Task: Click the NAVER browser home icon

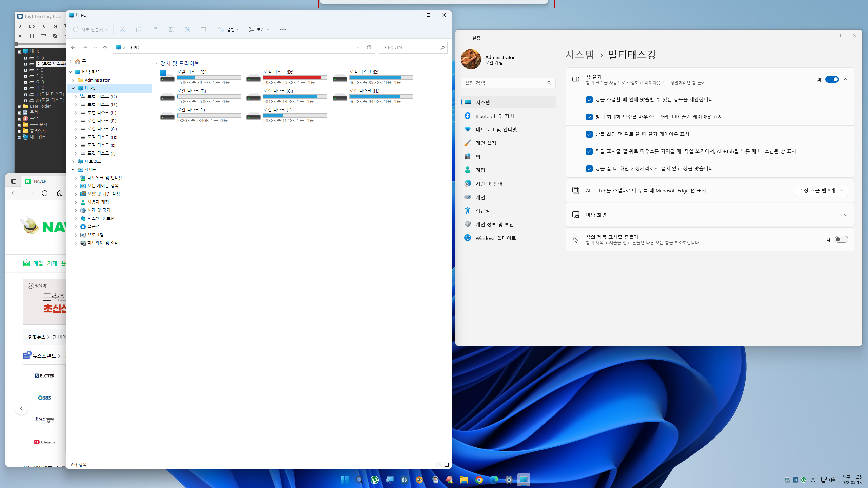Action: click(x=60, y=193)
